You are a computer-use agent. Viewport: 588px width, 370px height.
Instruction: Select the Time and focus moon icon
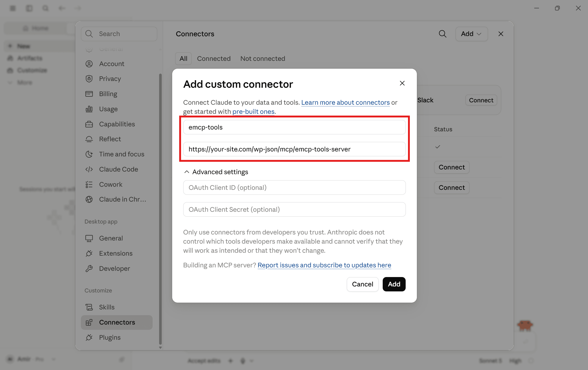pos(89,154)
